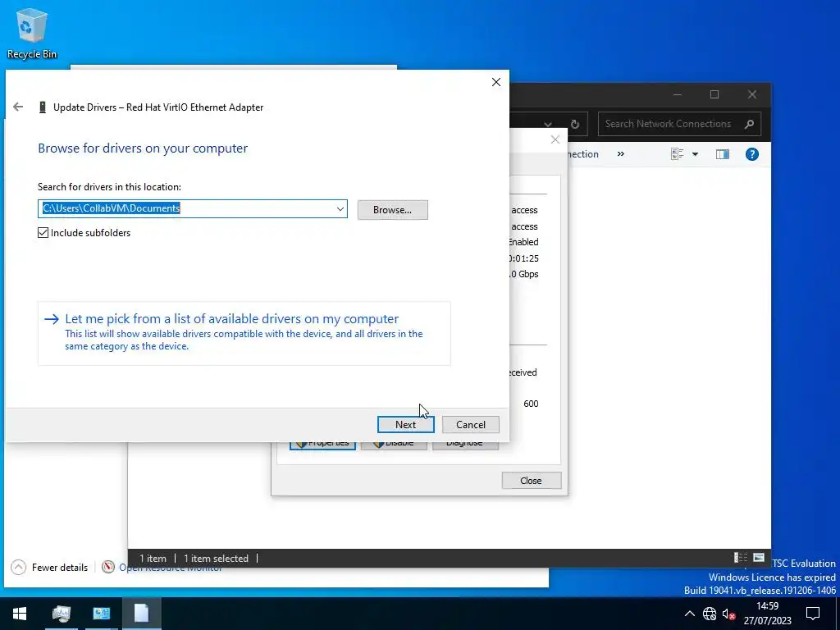This screenshot has height=630, width=840.
Task: Open the network tray icon
Action: (710, 614)
